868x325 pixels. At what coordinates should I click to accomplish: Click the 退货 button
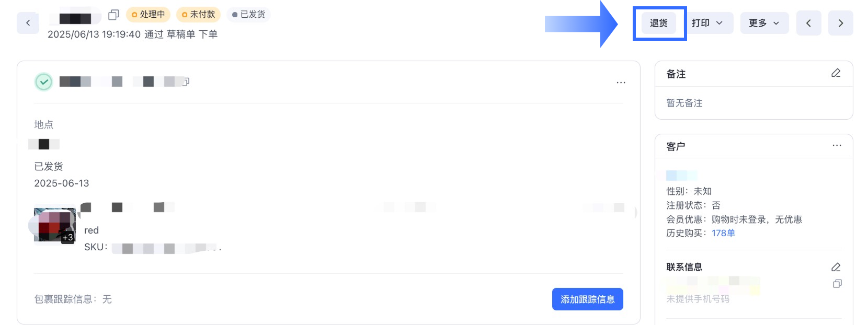659,23
